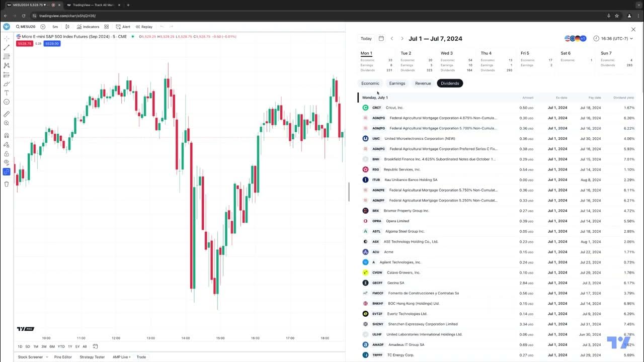Select the trend line drawing tool
The width and height of the screenshot is (644, 362).
click(x=7, y=48)
